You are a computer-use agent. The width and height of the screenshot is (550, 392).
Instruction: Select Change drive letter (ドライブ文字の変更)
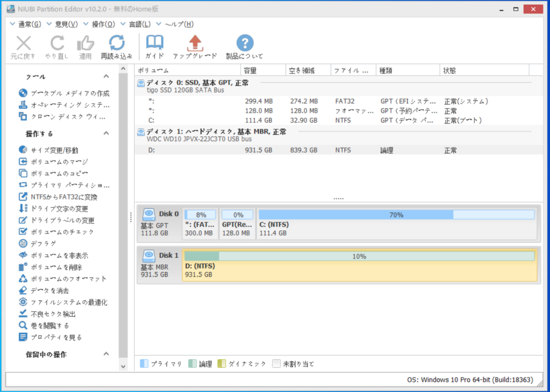(53, 209)
